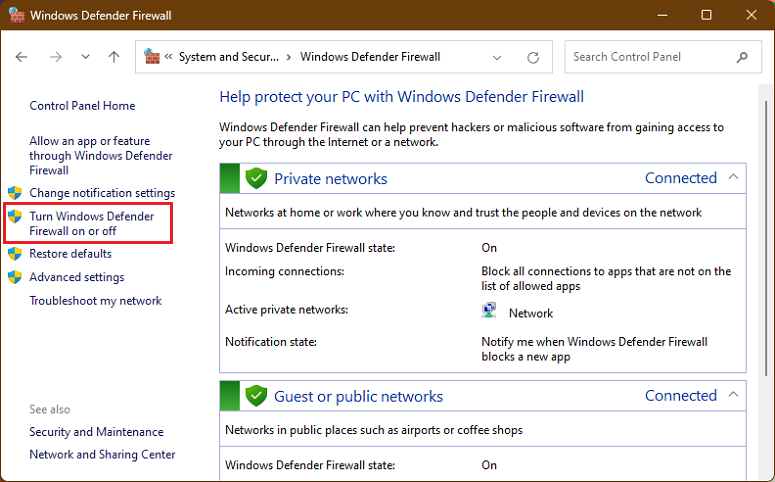Open Change notification settings
Image resolution: width=775 pixels, height=482 pixels.
102,193
